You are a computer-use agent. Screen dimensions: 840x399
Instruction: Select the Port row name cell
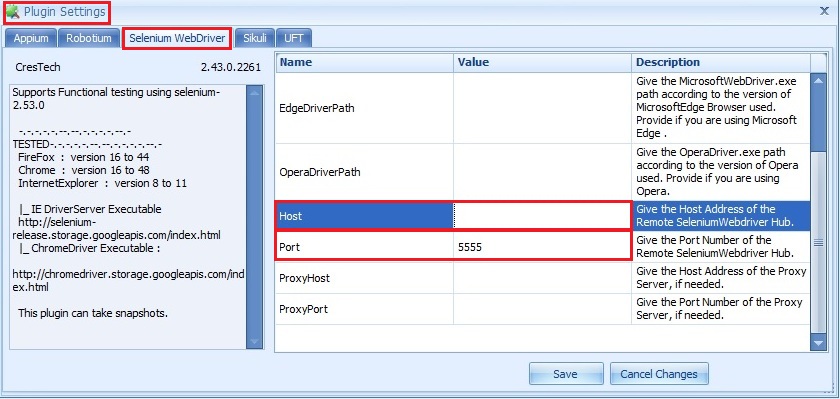point(365,247)
